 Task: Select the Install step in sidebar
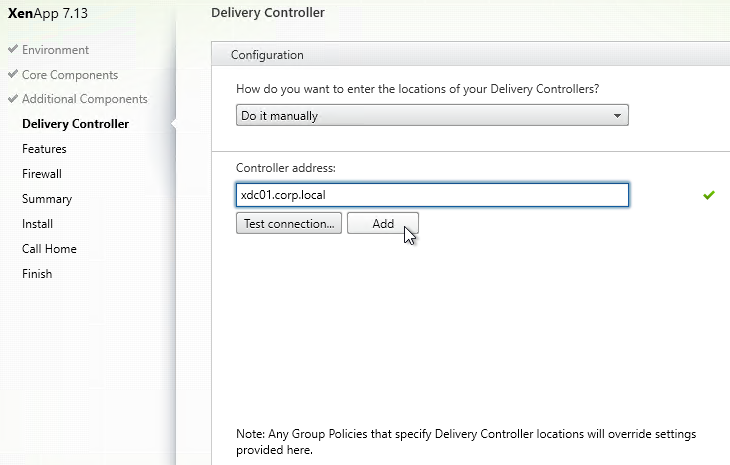tap(37, 224)
